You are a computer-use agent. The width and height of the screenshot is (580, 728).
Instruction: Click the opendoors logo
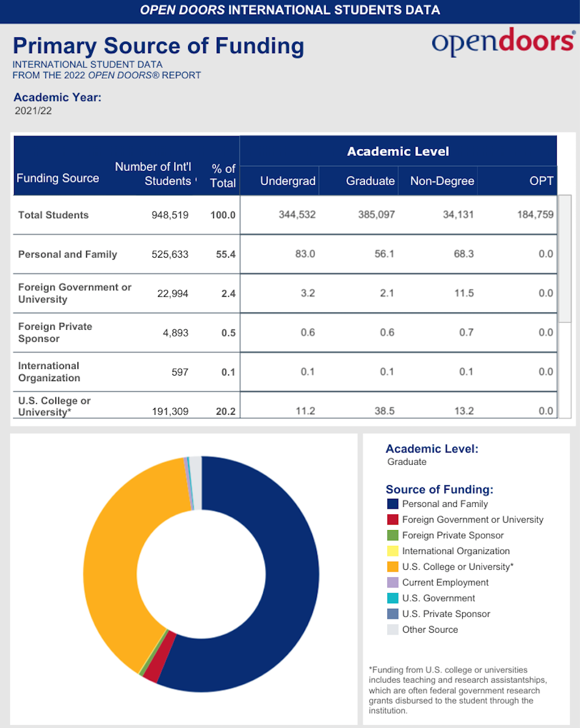(504, 42)
